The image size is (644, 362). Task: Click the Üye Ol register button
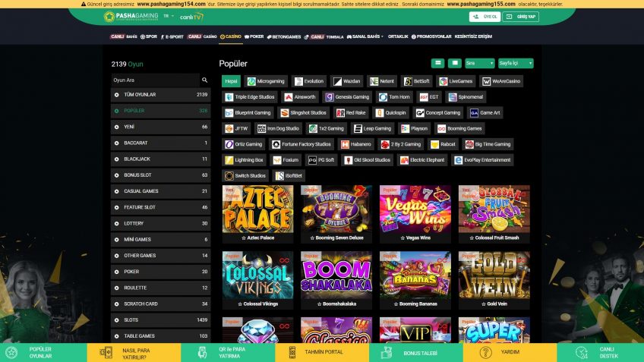[485, 17]
